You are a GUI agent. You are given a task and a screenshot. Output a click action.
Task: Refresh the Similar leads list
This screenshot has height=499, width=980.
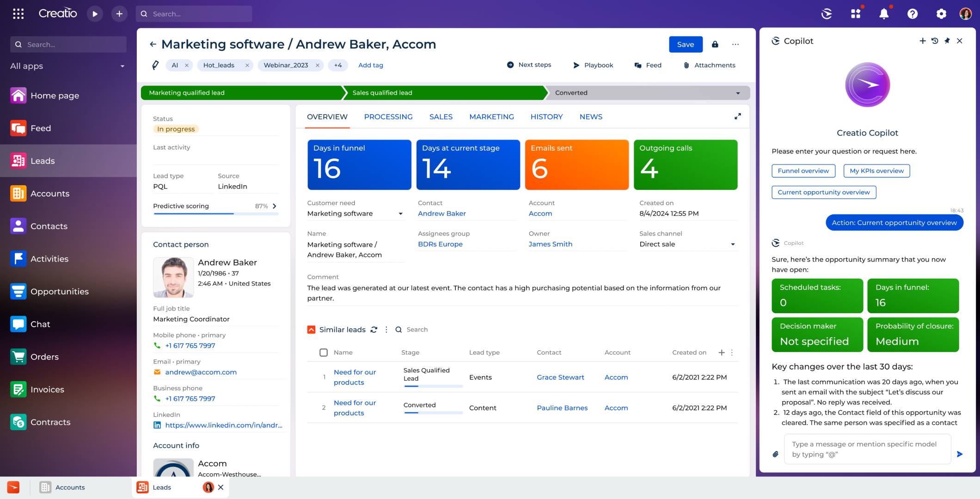point(374,329)
